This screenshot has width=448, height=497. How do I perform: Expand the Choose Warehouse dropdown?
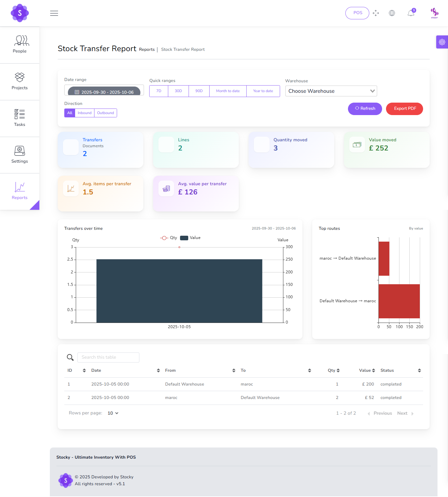click(x=331, y=91)
